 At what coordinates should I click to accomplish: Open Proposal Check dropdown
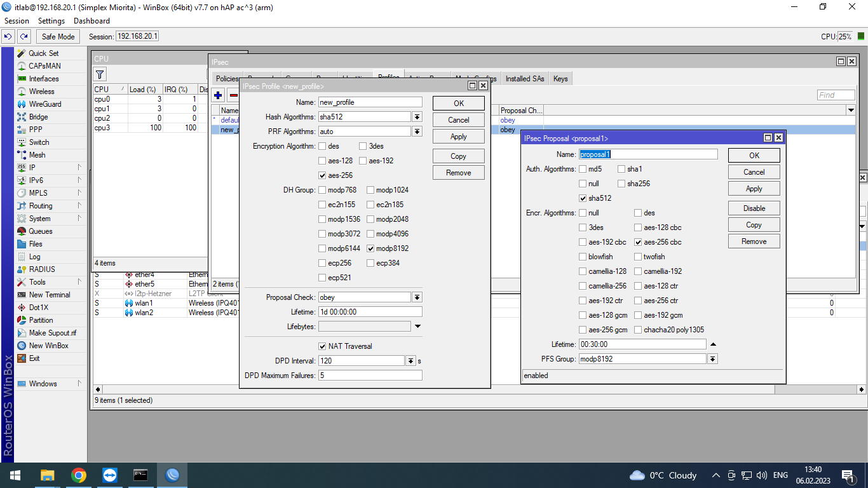pyautogui.click(x=417, y=297)
